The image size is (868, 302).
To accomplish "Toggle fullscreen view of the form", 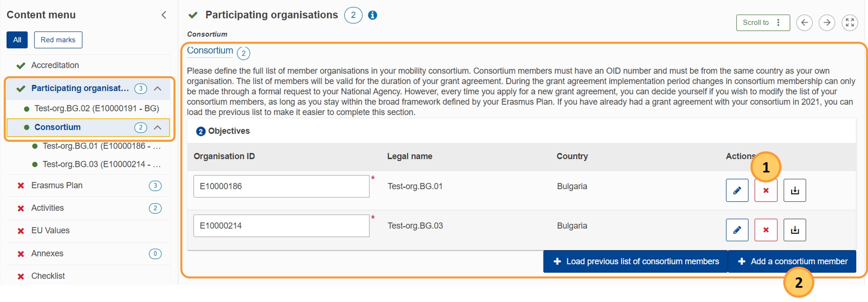I will [x=849, y=23].
